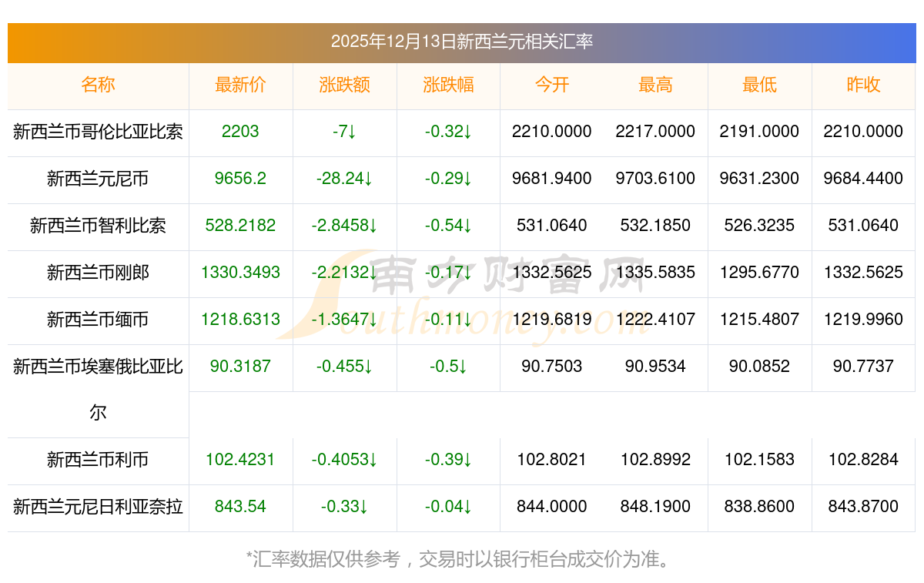Screen dimensions: 924x583
Task: Click the 汇率数据仅供参考 disclaimer text
Action: coord(462,559)
